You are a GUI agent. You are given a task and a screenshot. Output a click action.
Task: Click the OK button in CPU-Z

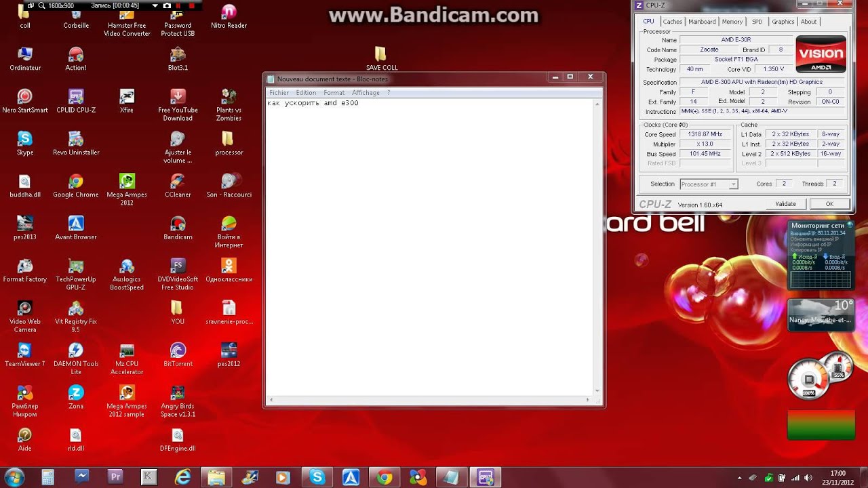pyautogui.click(x=829, y=204)
